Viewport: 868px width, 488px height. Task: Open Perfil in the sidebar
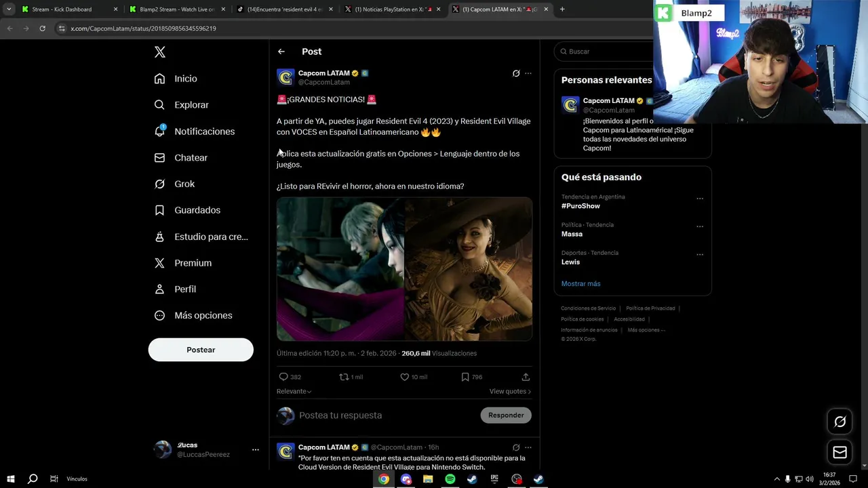[175, 289]
